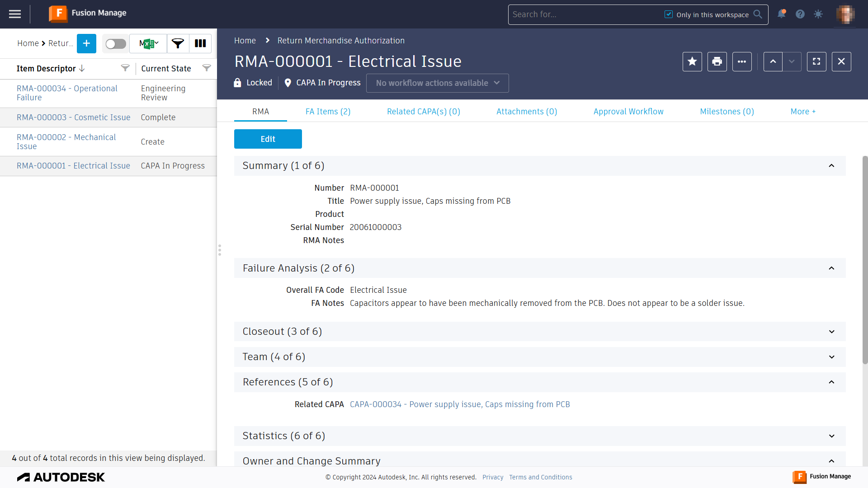Viewport: 868px width, 488px height.
Task: Open the hamburger navigation menu
Action: (15, 14)
